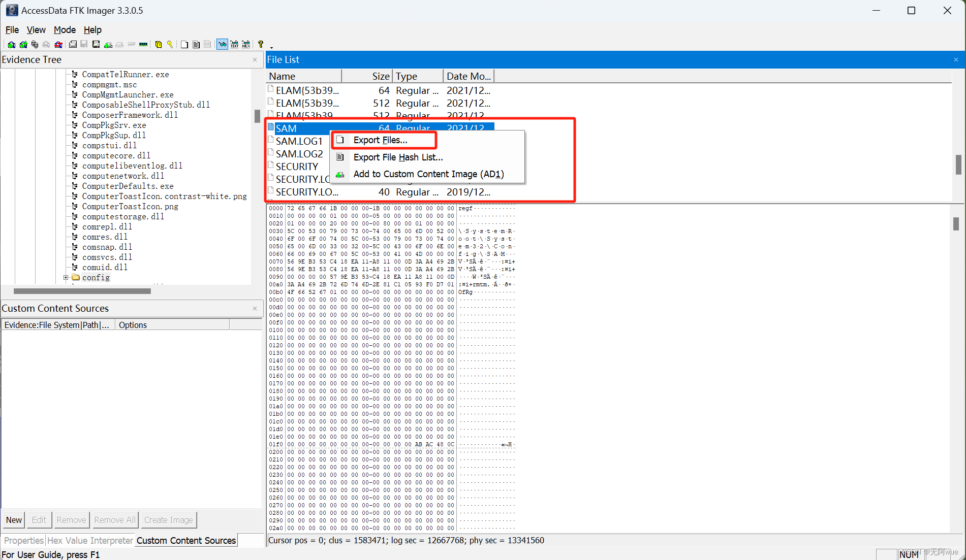Click the Obtain Protected Files safe icon
The height and width of the screenshot is (560, 966).
(x=159, y=45)
